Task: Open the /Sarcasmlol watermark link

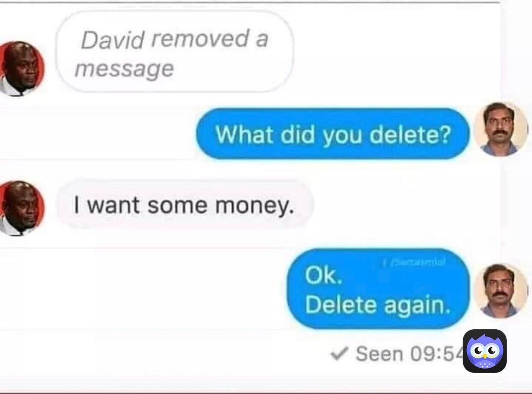Action: [417, 262]
